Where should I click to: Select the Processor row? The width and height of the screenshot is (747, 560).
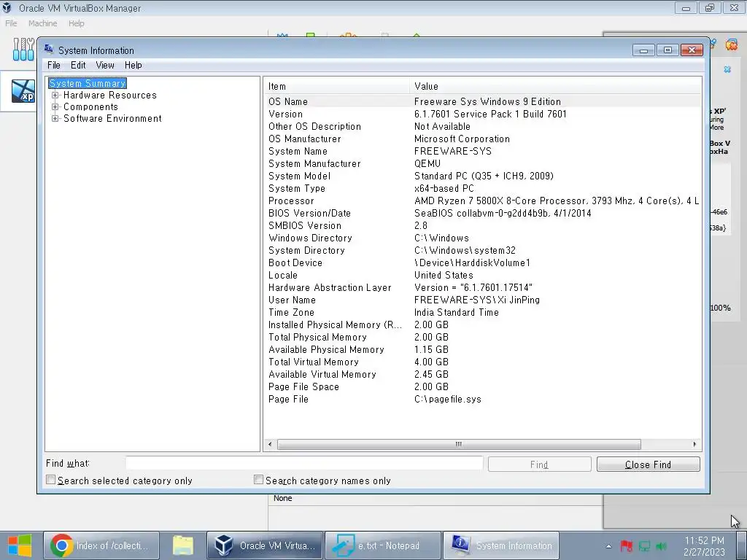point(482,201)
